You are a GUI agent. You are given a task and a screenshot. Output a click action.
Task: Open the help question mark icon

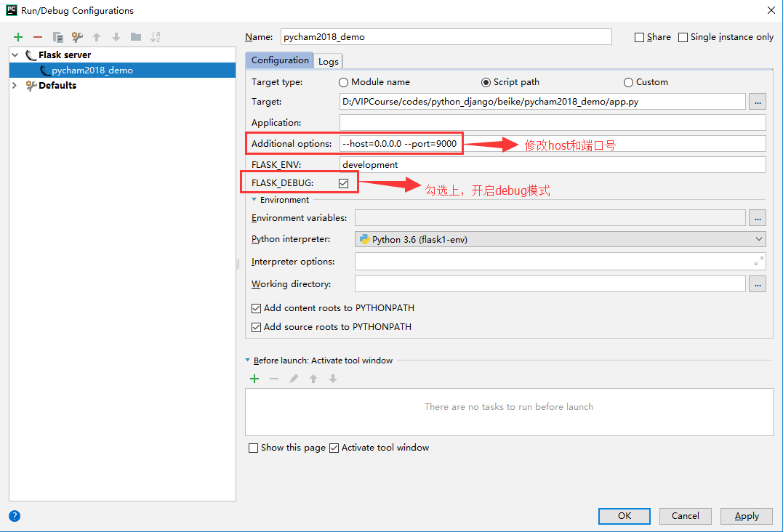[x=15, y=516]
